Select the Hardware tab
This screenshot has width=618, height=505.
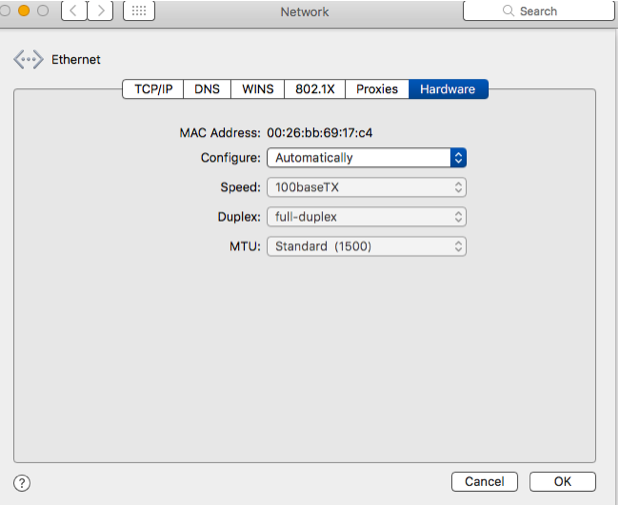[x=448, y=89]
